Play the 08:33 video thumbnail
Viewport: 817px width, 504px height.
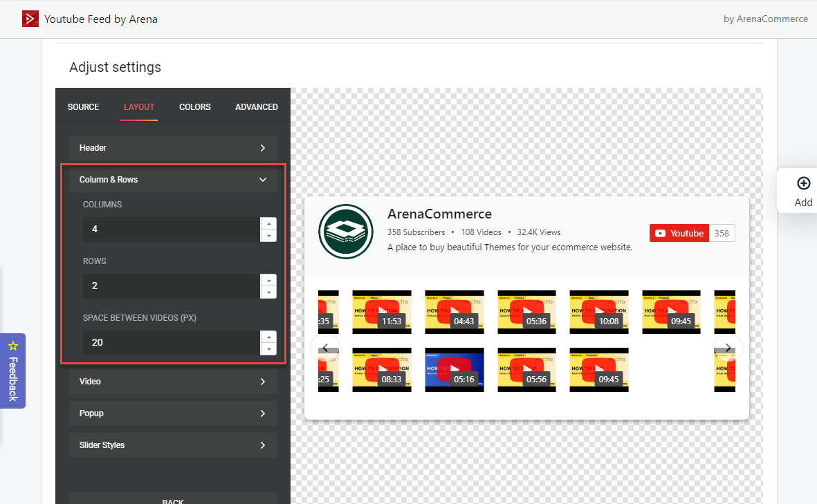point(382,370)
